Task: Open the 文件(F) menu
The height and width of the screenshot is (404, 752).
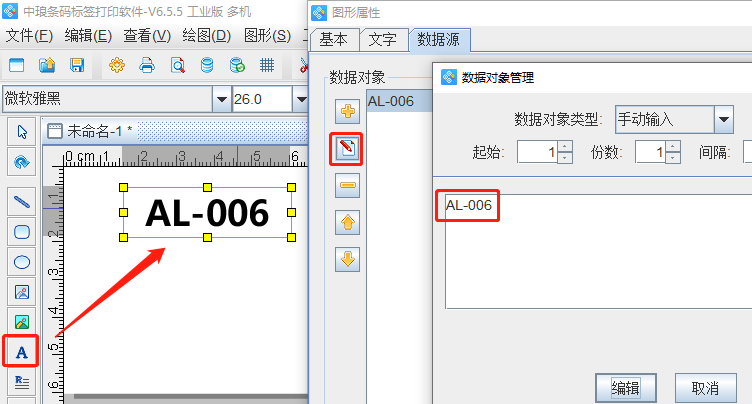Action: [x=29, y=35]
